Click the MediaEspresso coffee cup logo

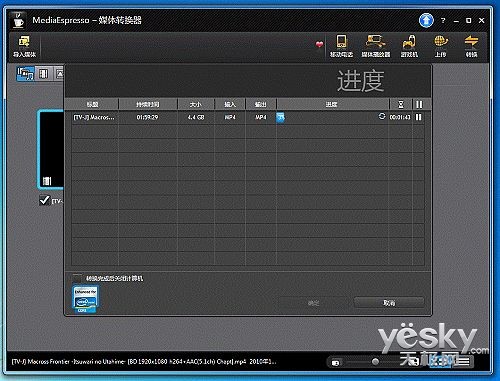pos(18,20)
